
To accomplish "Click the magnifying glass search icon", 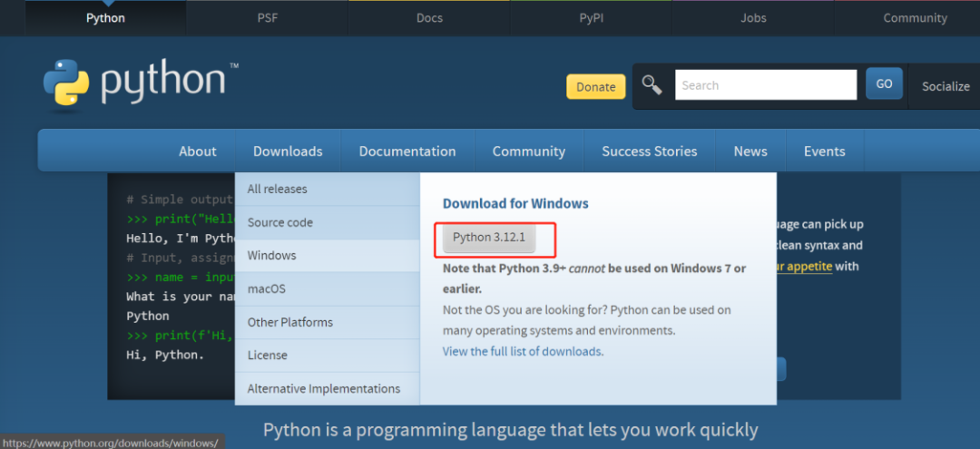I will click(652, 85).
